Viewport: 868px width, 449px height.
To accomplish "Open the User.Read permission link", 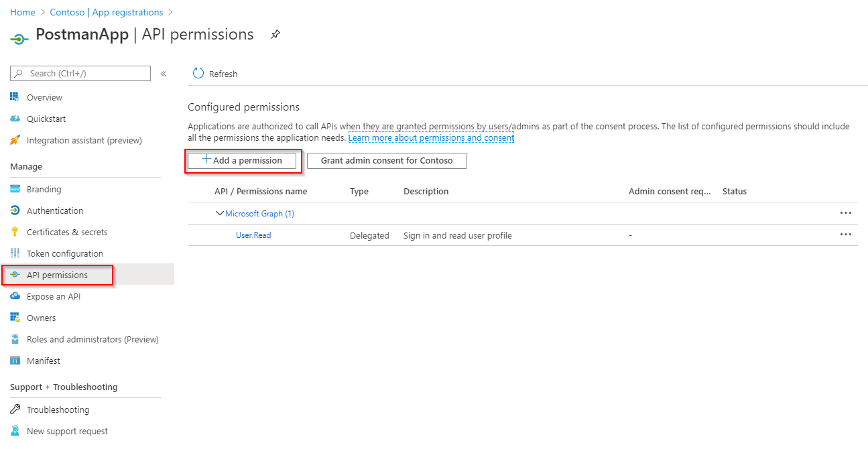I will pos(253,235).
